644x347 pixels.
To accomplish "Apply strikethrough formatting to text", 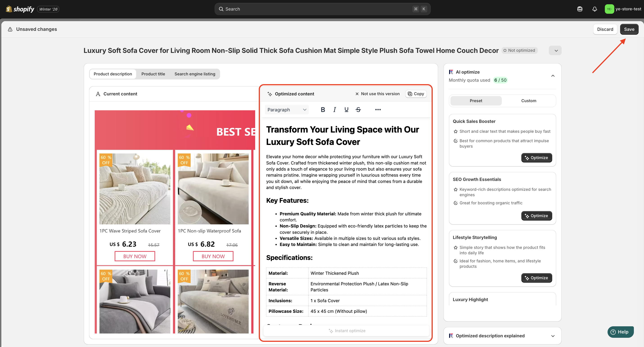I will click(x=358, y=110).
